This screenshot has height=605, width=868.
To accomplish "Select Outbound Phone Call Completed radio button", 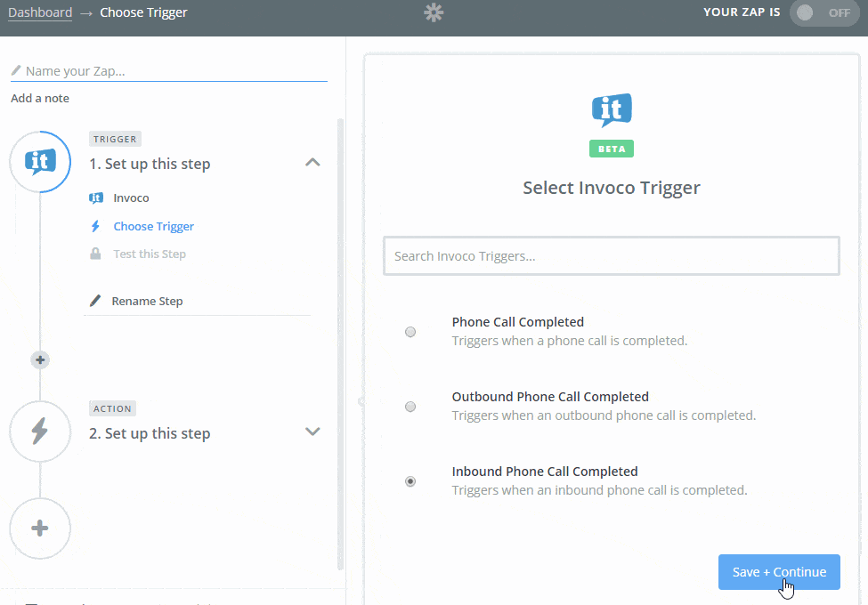I will [x=410, y=407].
